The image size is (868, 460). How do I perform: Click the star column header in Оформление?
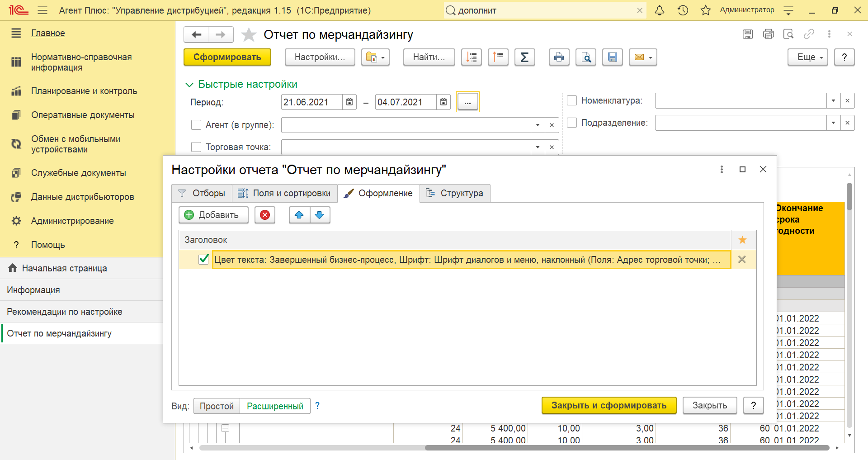tap(742, 240)
